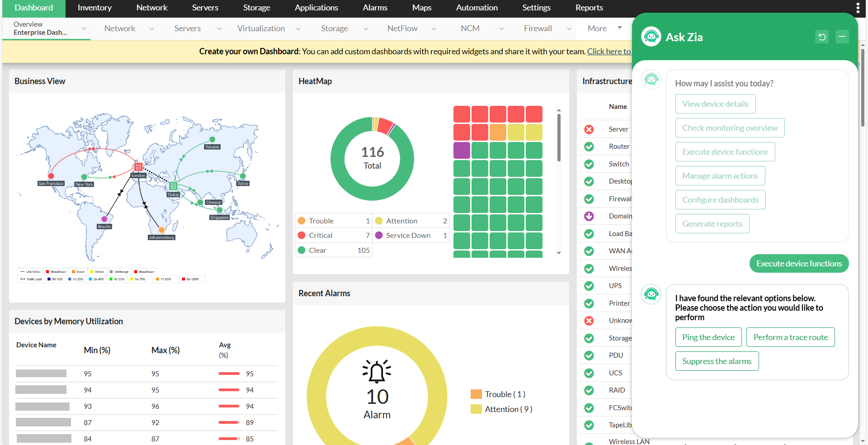Click the red X status icon beside Unknown
Viewport: 868px width, 445px height.
589,321
